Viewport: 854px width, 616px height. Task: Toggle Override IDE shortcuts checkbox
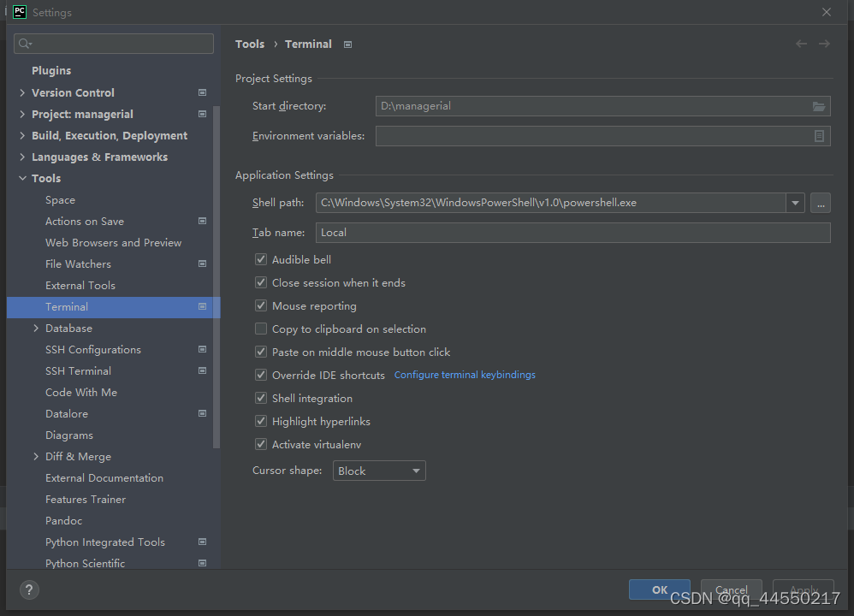pyautogui.click(x=261, y=375)
